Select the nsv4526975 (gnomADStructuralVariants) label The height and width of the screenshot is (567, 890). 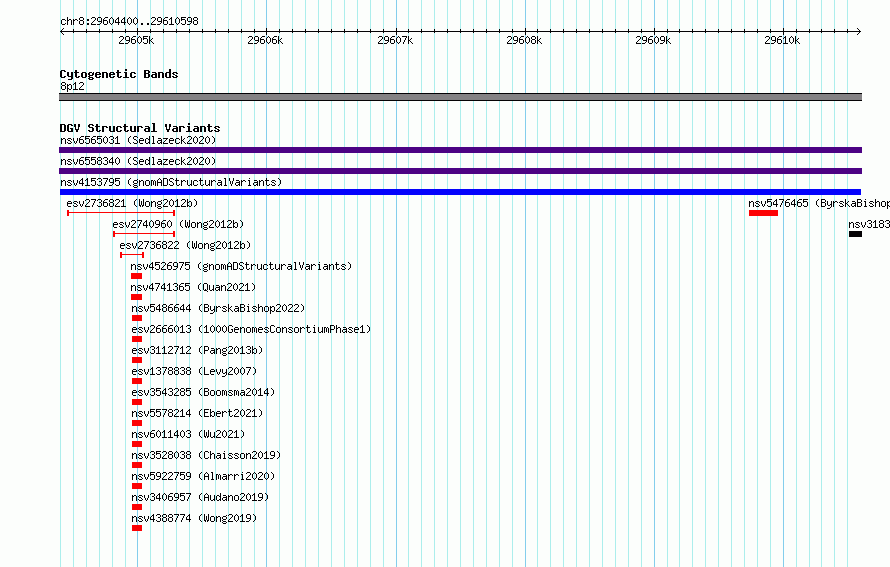coord(241,266)
